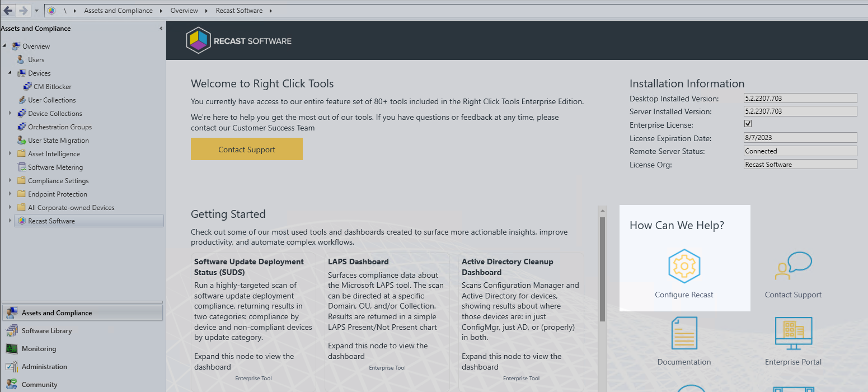This screenshot has height=392, width=868.
Task: Click the Users icon in tree
Action: pos(21,60)
